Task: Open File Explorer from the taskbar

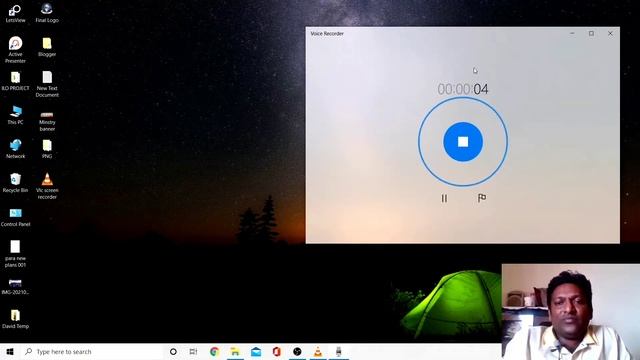Action: [x=235, y=351]
